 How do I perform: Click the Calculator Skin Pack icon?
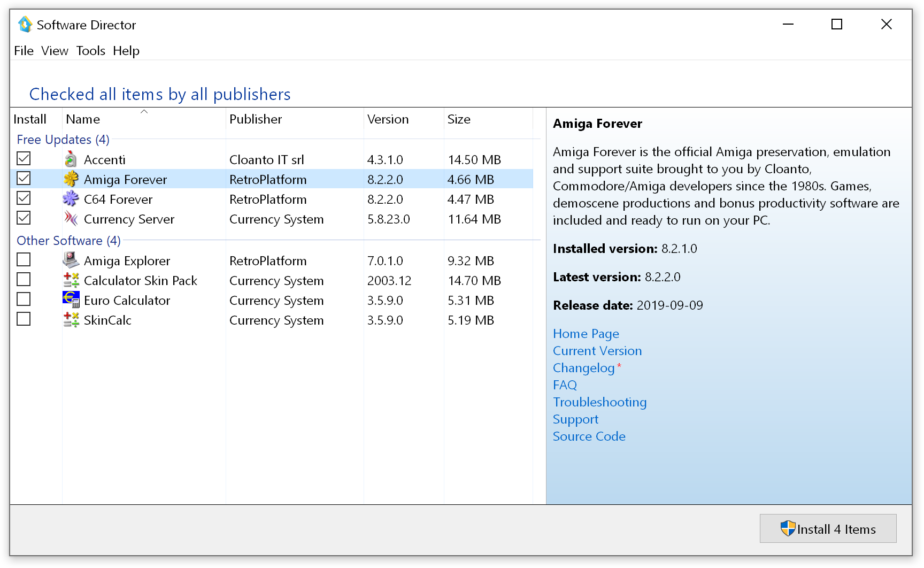[71, 280]
